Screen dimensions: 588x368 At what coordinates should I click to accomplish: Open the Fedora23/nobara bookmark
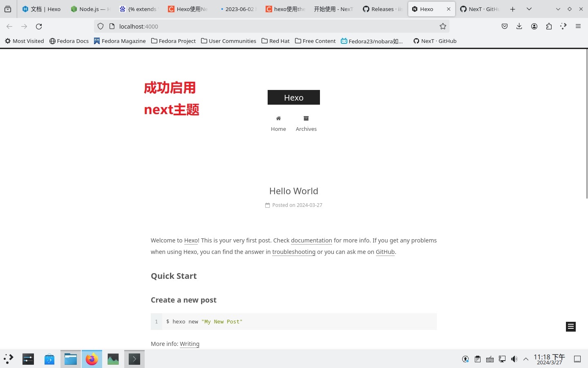[x=372, y=41]
